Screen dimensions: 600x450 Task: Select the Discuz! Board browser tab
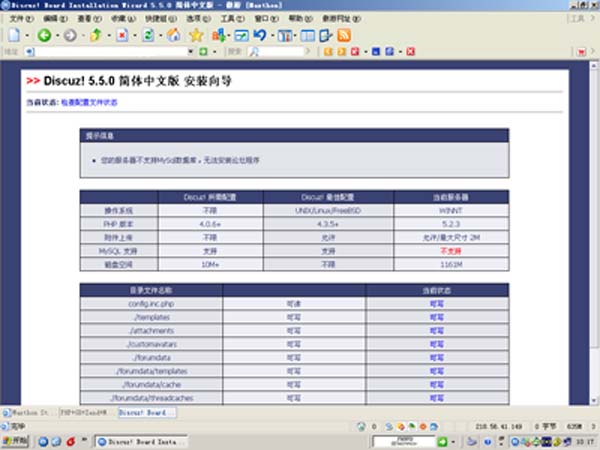click(146, 412)
